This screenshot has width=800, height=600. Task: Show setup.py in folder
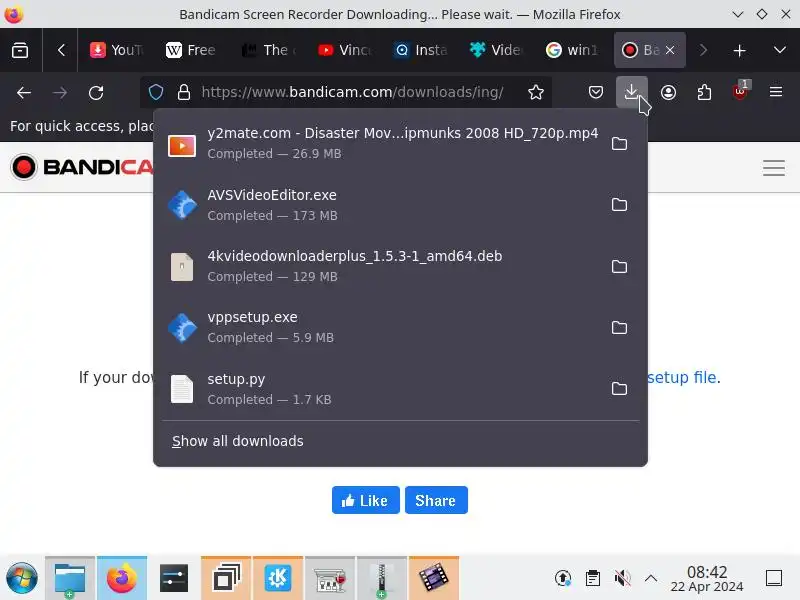pyautogui.click(x=619, y=389)
